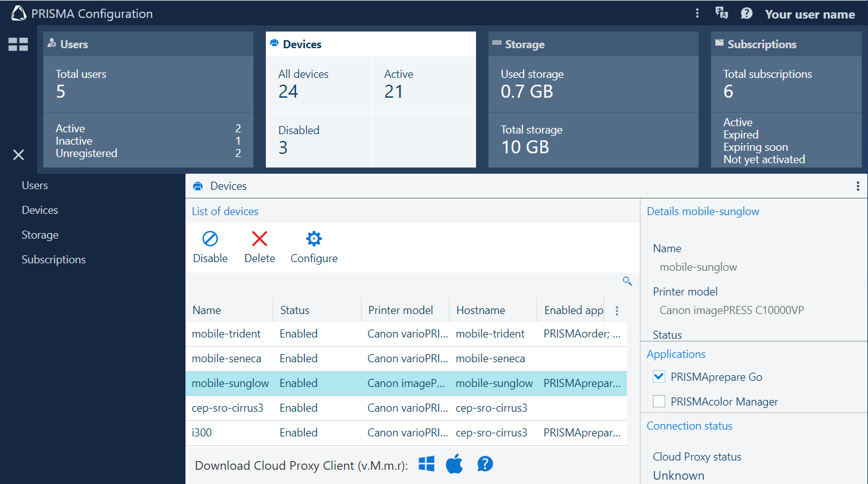
Task: Click hostname cell in the i300 row
Action: (x=491, y=433)
